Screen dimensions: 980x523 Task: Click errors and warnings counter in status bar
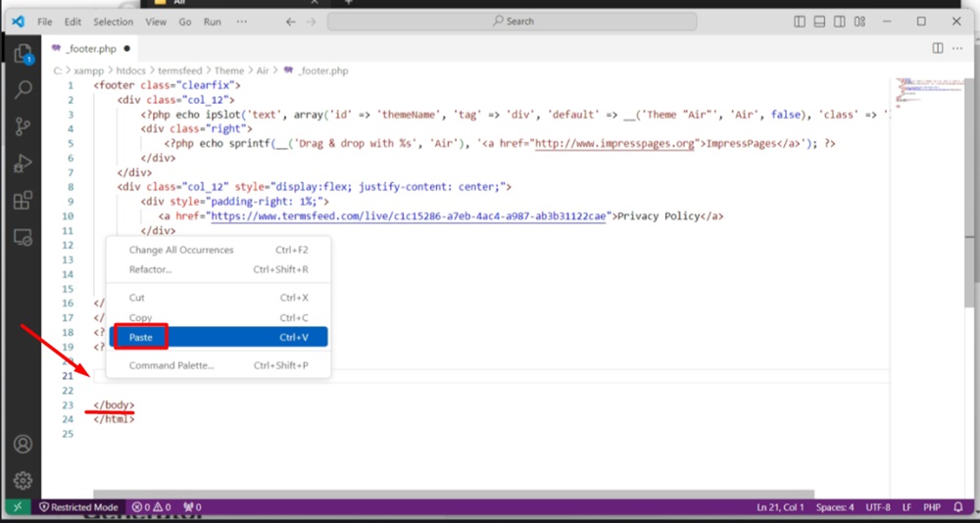pos(152,506)
